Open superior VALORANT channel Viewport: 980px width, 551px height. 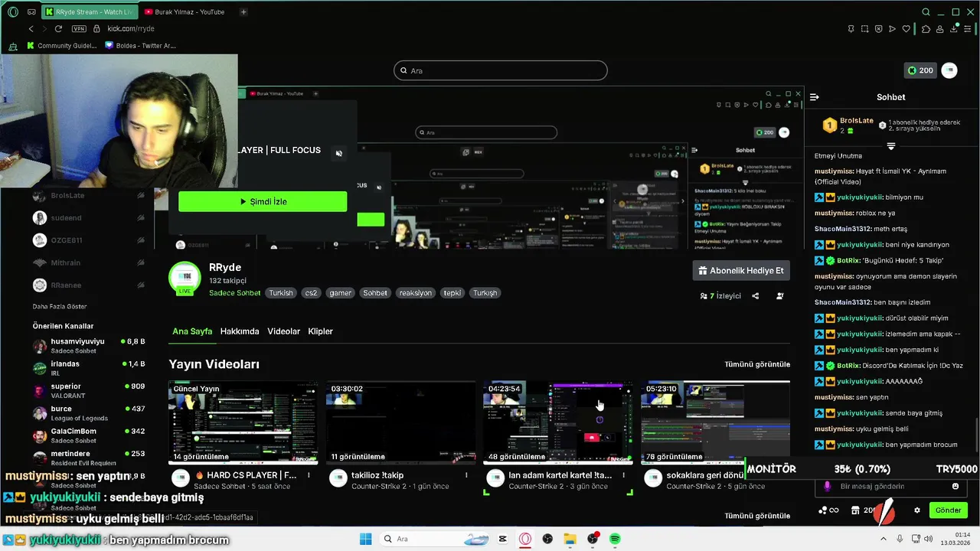pyautogui.click(x=89, y=390)
